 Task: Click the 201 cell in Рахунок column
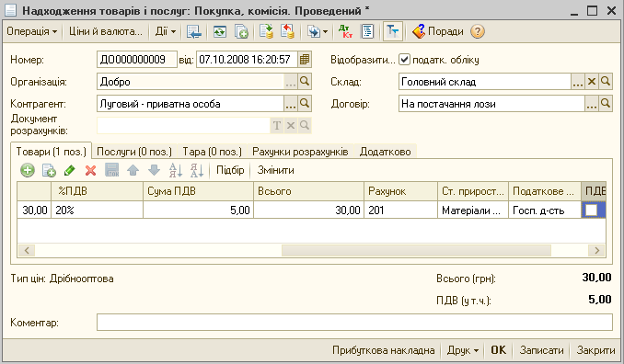point(400,210)
